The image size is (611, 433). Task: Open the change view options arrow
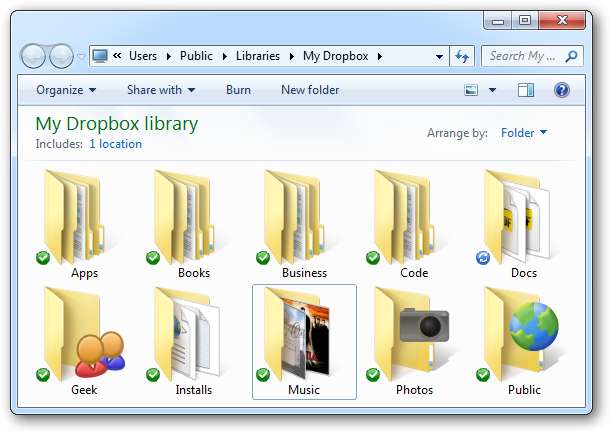[492, 90]
